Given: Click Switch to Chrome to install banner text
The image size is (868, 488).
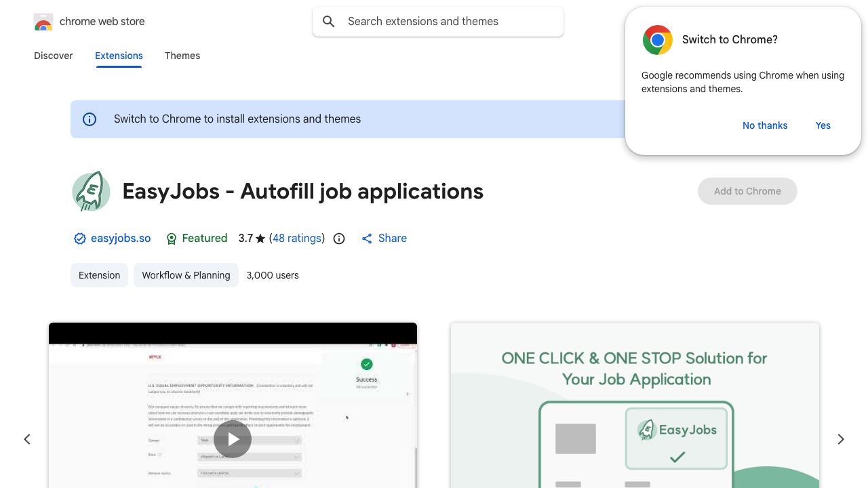Looking at the screenshot, I should (237, 119).
